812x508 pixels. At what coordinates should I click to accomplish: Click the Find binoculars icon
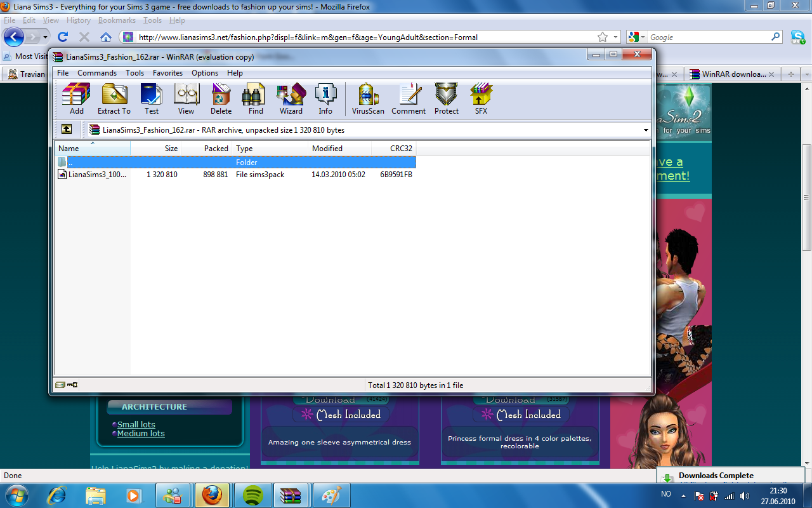click(x=256, y=99)
